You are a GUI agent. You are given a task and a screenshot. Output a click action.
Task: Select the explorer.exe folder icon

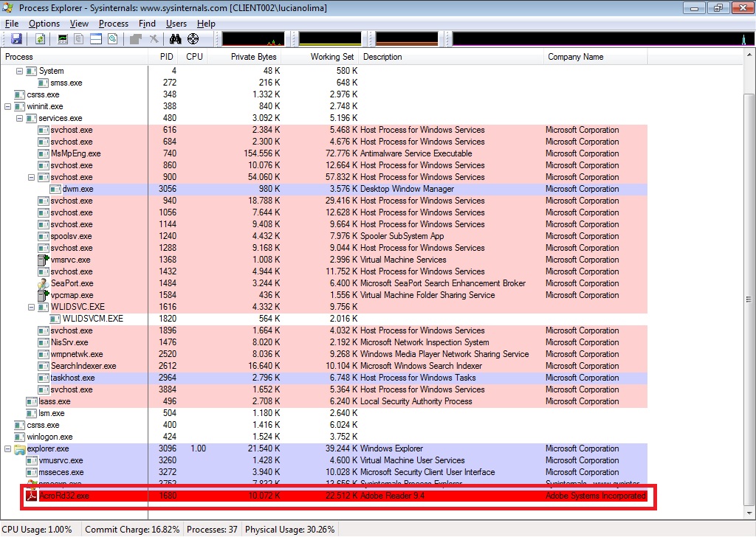point(20,449)
